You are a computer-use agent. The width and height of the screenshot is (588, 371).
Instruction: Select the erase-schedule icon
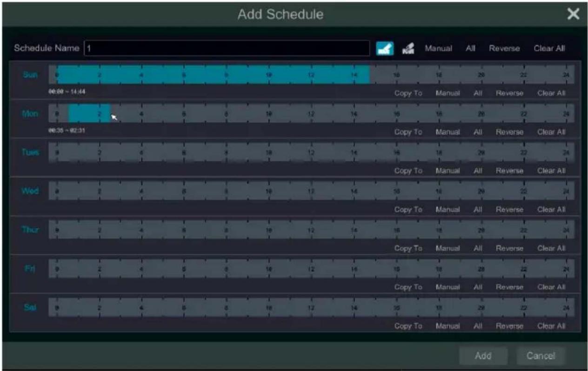tap(408, 48)
